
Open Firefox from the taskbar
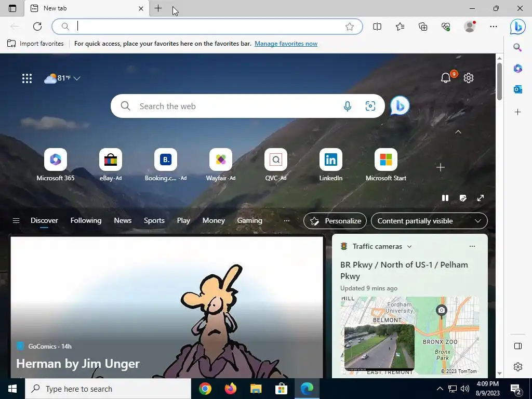(x=230, y=389)
